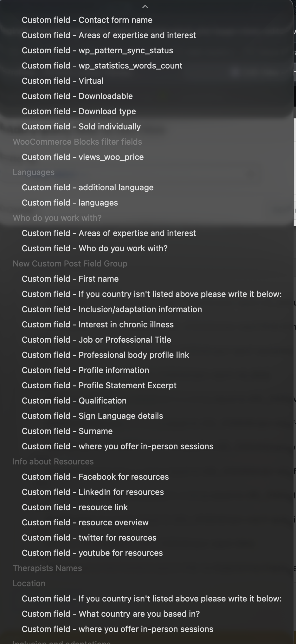The height and width of the screenshot is (644, 296).
Task: Choose the Interest in chronic illness field
Action: tap(98, 325)
